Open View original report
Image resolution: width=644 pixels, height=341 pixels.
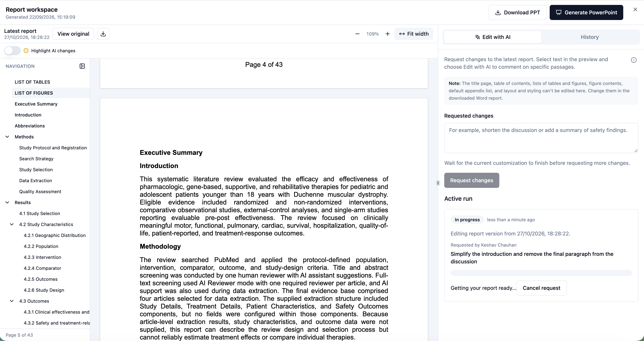point(73,34)
